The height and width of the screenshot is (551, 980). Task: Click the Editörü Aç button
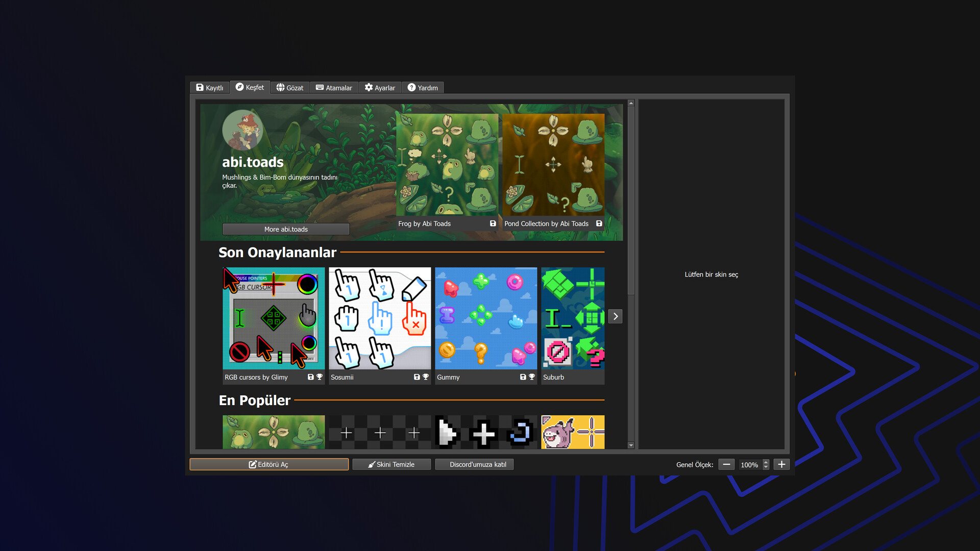[x=269, y=464]
